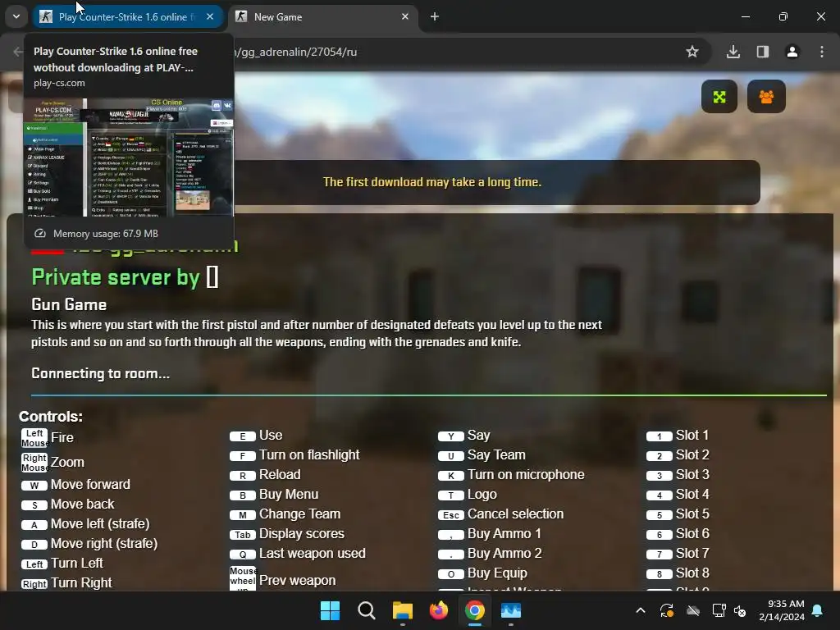Viewport: 840px width, 630px height.
Task: Click the 'Controls:' section heading
Action: pos(51,417)
